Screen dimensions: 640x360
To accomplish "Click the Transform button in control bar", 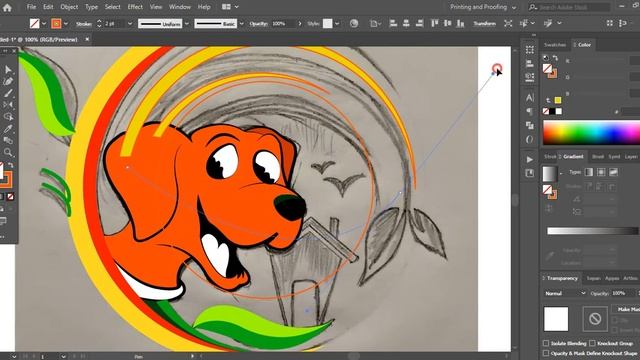I will [484, 24].
